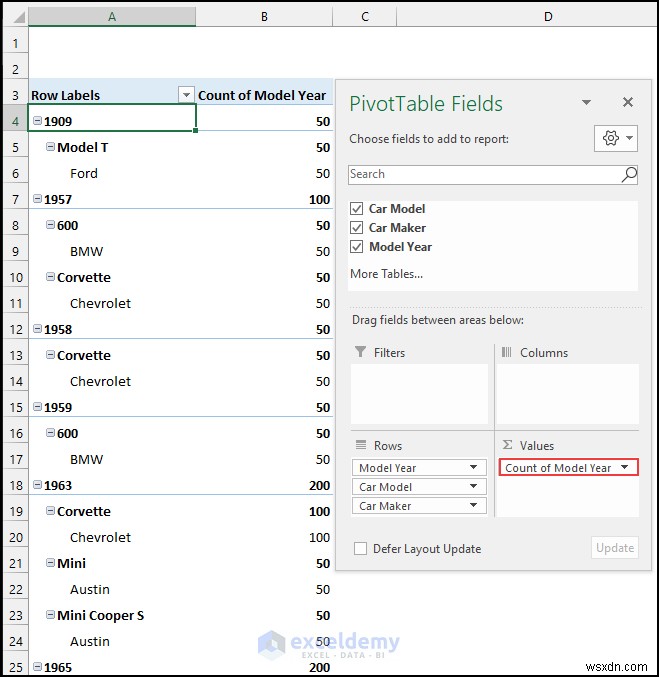Open the Count of Model Year value dropdown

(x=624, y=467)
